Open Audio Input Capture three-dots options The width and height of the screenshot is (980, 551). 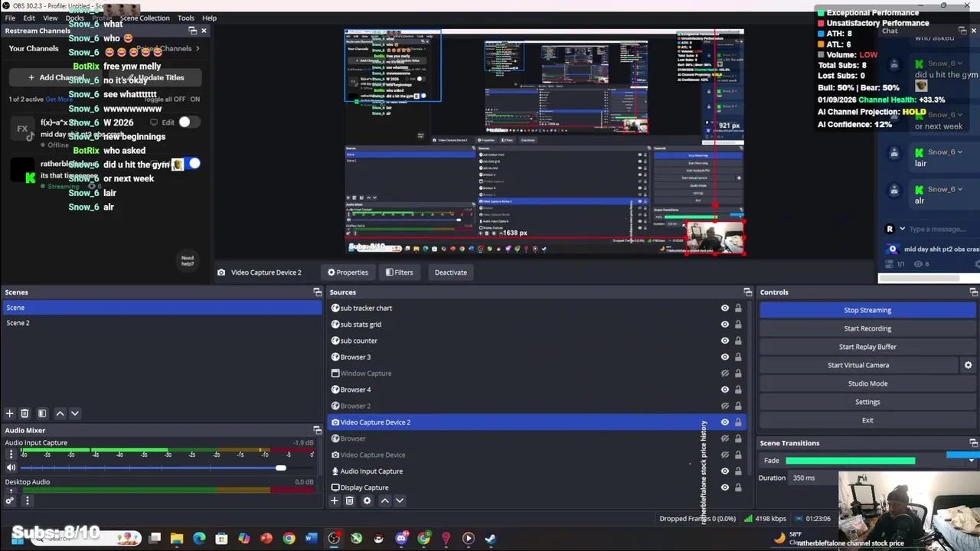[x=11, y=454]
